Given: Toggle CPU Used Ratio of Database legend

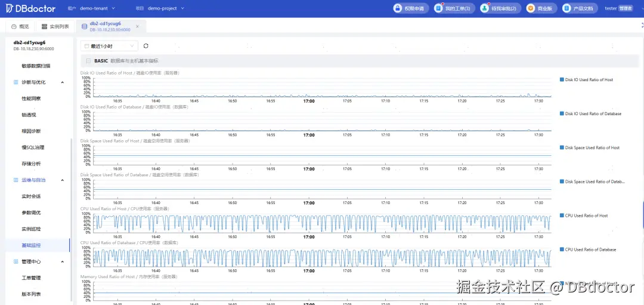Looking at the screenshot, I should [588, 249].
